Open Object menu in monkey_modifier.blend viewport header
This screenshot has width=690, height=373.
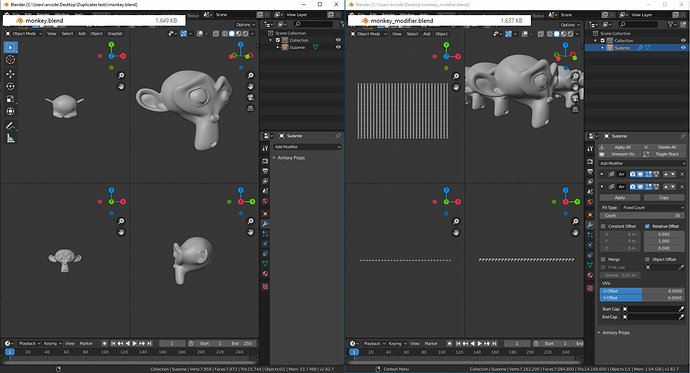[x=441, y=34]
